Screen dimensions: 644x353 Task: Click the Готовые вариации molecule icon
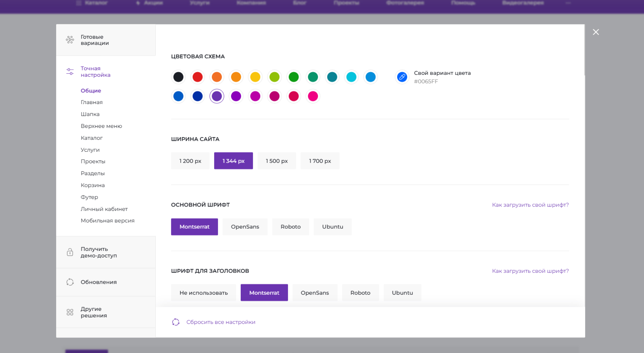tap(70, 40)
